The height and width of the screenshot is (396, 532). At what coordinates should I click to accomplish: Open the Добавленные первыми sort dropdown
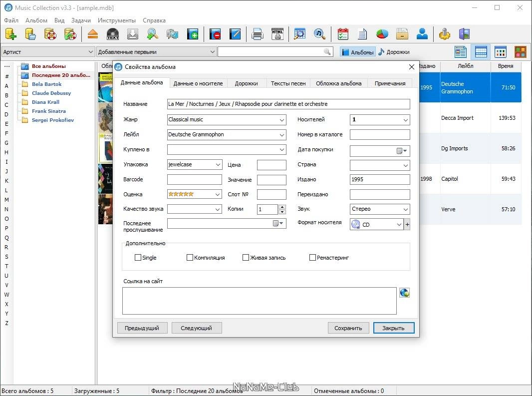coord(213,52)
